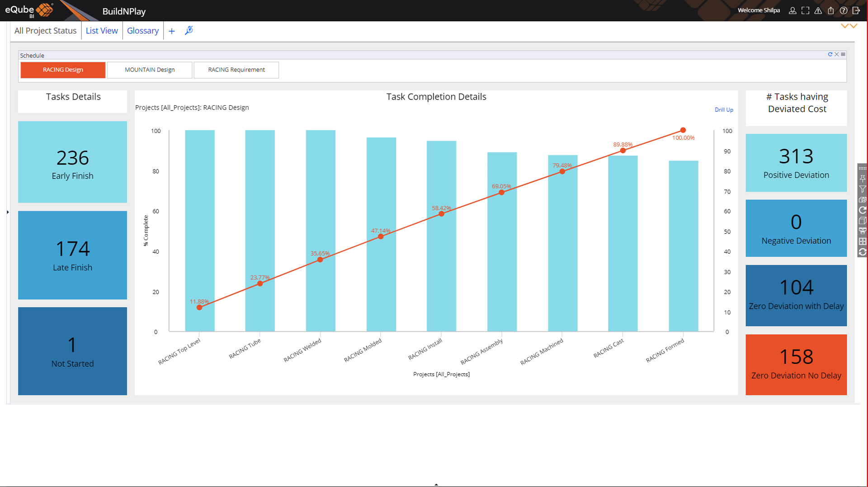This screenshot has height=487, width=868.
Task: Click the 174 Late Finish tile
Action: 72,255
